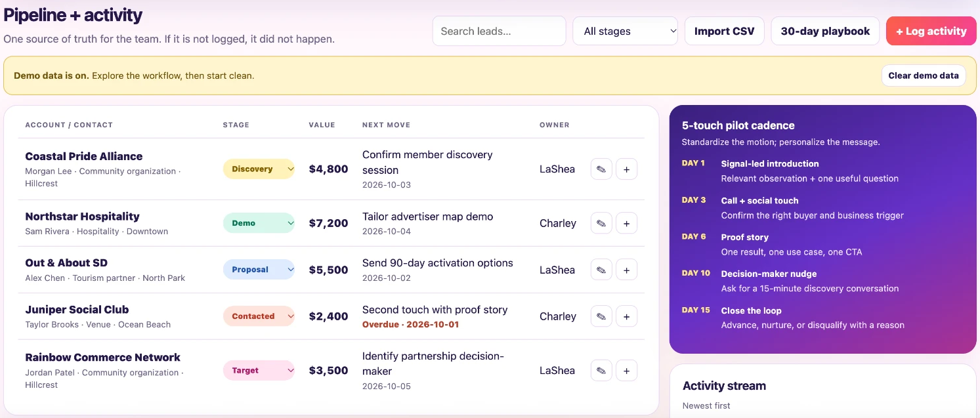The width and height of the screenshot is (980, 418).
Task: Click the Log activity button
Action: (x=931, y=31)
